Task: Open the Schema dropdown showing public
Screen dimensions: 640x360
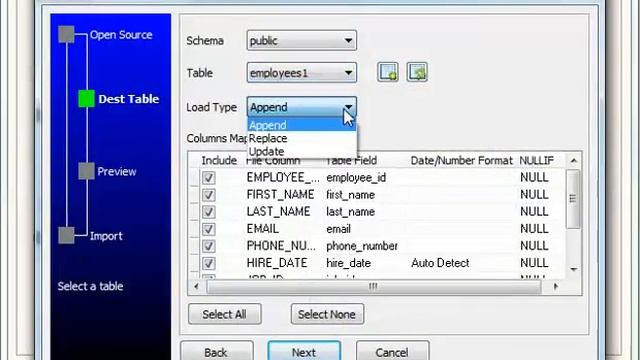Action: coord(302,40)
